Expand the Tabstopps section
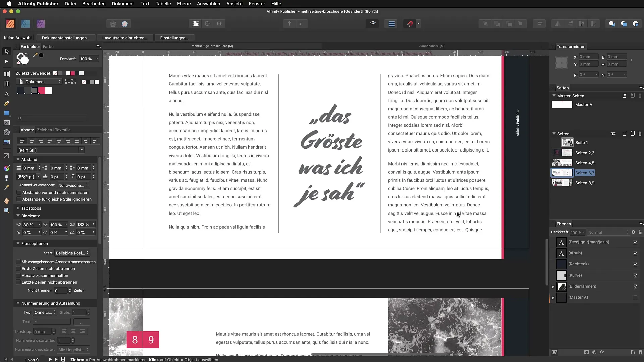 pos(18,208)
